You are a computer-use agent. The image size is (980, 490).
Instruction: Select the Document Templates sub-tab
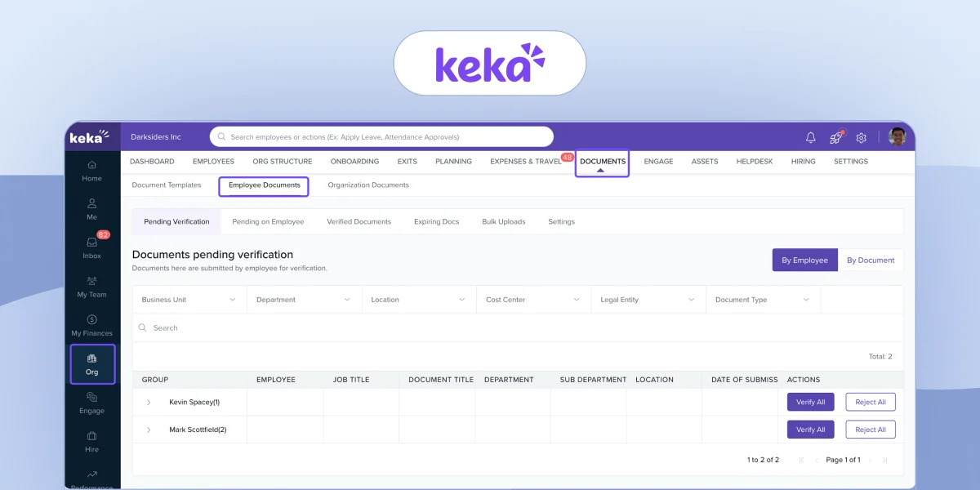[x=167, y=185]
